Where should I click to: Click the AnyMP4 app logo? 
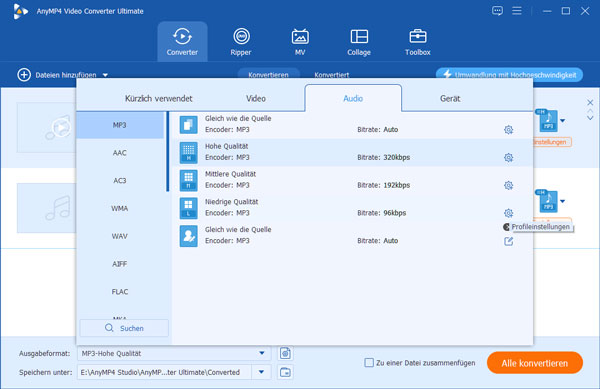[20, 11]
